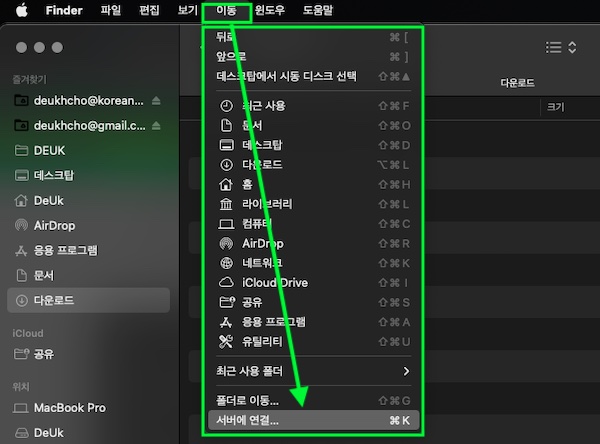Open the list view options dropdown

click(x=561, y=47)
